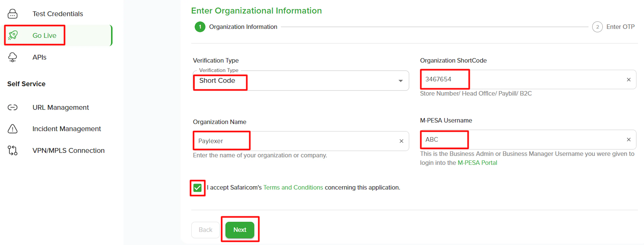The image size is (644, 245).
Task: Select the Enter OTP step 2 indicator
Action: coord(597,27)
